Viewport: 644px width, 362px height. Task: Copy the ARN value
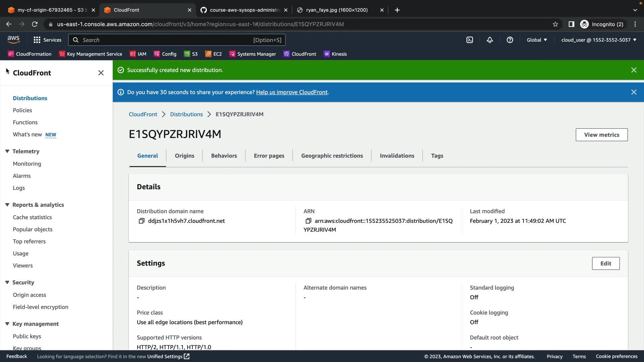tap(308, 221)
